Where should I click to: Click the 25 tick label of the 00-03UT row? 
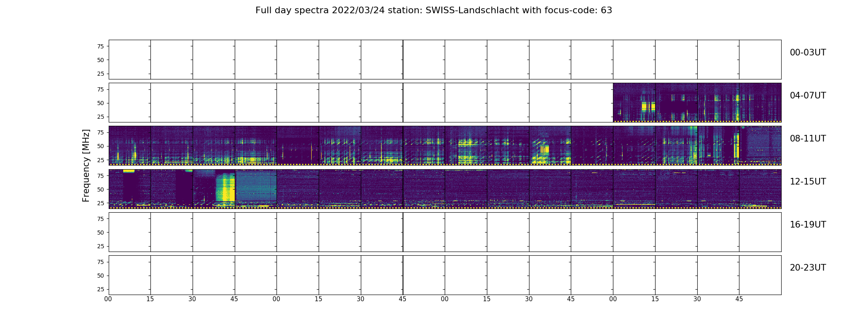pos(100,74)
